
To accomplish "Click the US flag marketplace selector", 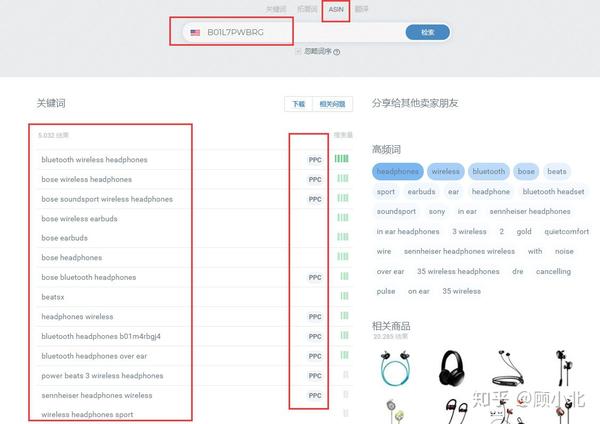I will [195, 33].
